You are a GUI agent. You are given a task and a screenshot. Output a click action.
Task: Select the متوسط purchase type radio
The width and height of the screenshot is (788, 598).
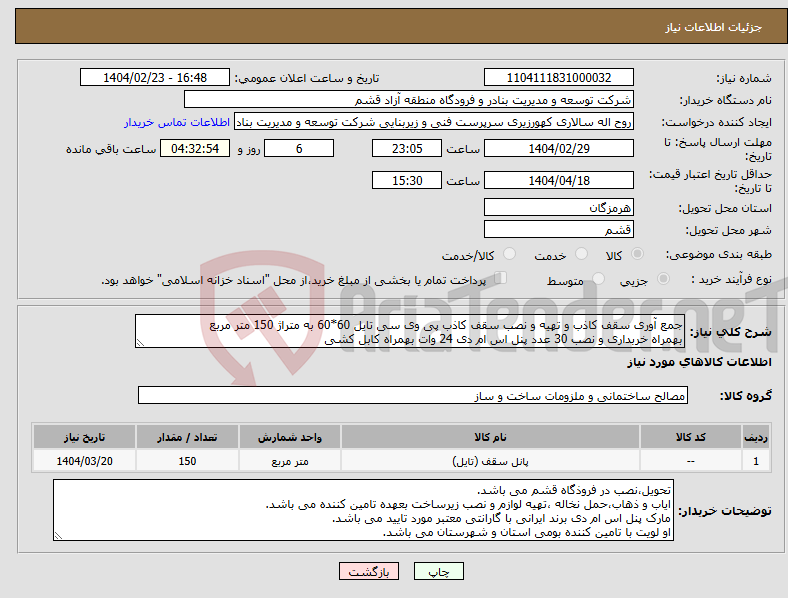598,279
